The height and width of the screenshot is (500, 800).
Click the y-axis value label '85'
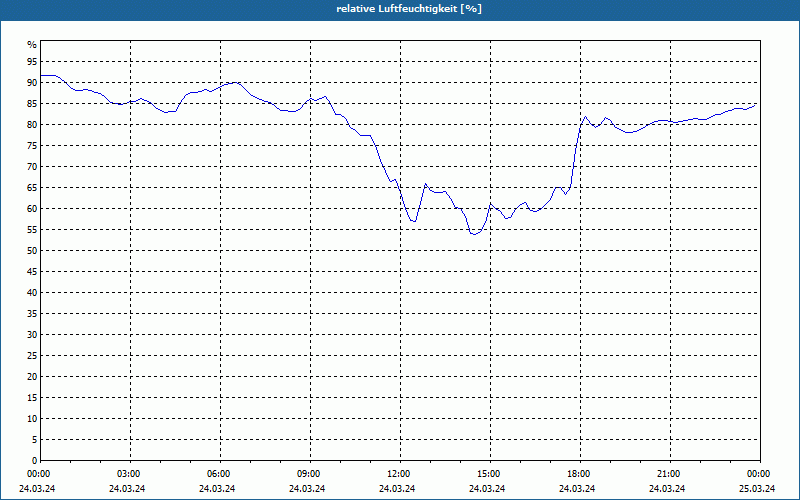click(32, 104)
